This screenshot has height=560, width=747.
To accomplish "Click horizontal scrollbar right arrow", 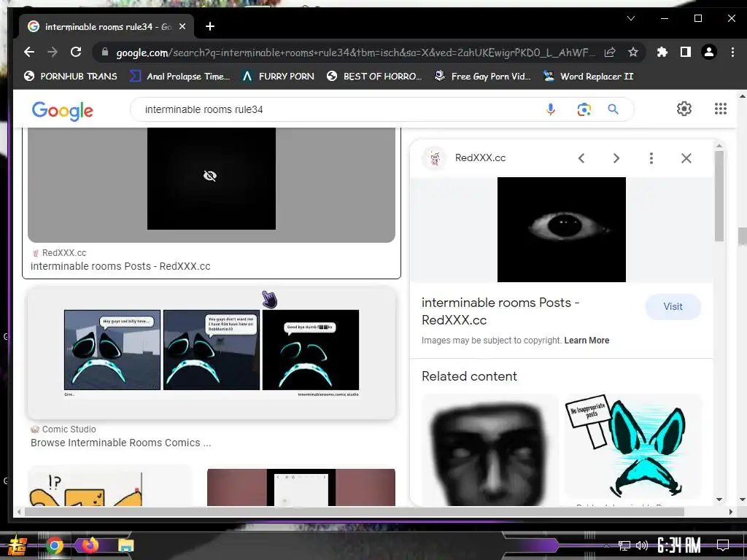I will pyautogui.click(x=731, y=512).
